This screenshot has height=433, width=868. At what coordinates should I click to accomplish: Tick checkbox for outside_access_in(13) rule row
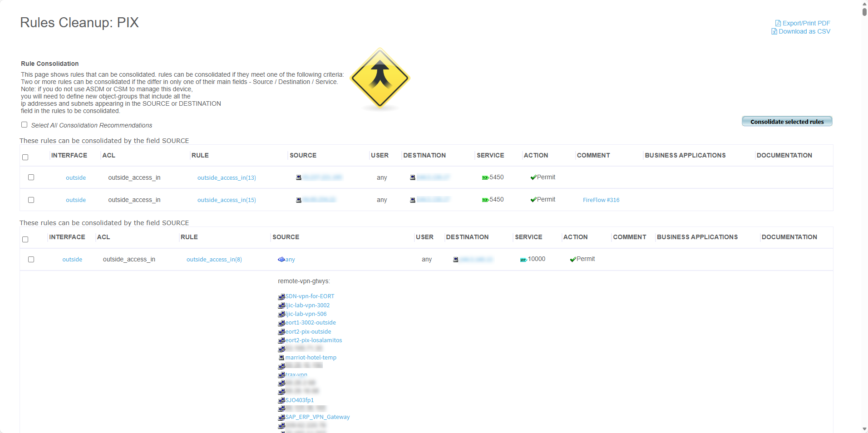pos(31,177)
